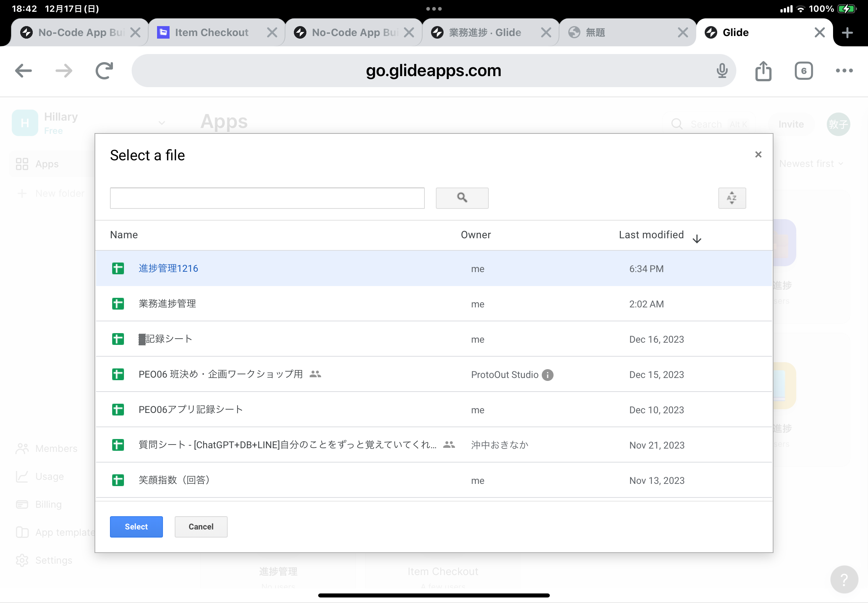Tap the browser share icon
The image size is (868, 603).
(x=763, y=71)
